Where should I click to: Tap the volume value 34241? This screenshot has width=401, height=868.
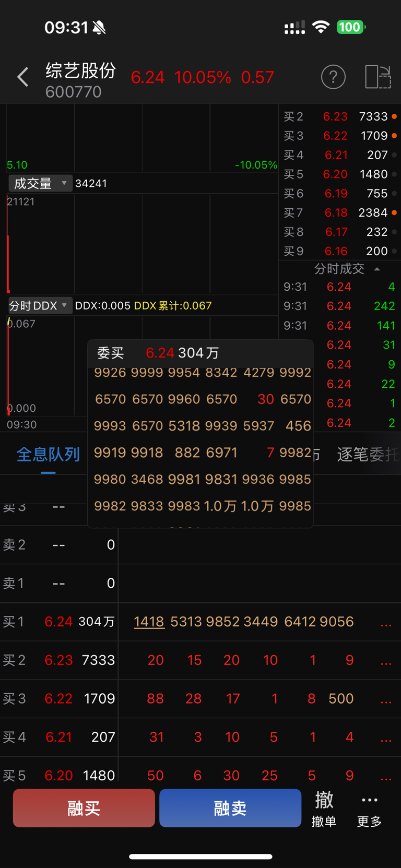pyautogui.click(x=91, y=183)
